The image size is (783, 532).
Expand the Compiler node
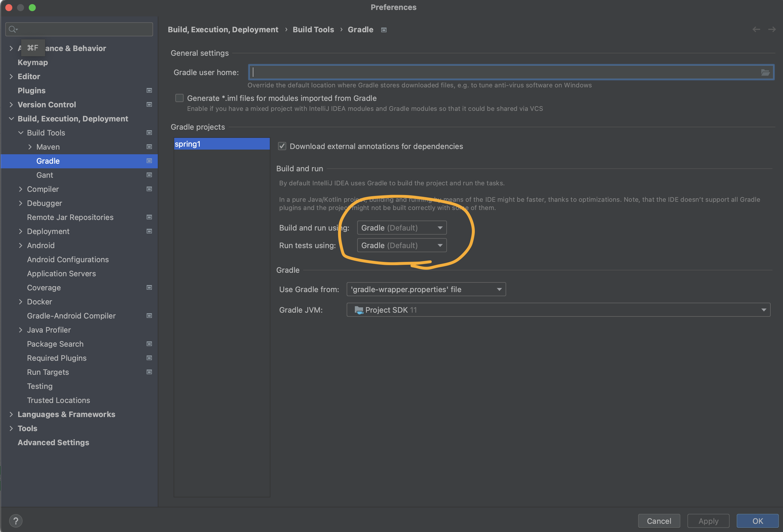coord(21,189)
